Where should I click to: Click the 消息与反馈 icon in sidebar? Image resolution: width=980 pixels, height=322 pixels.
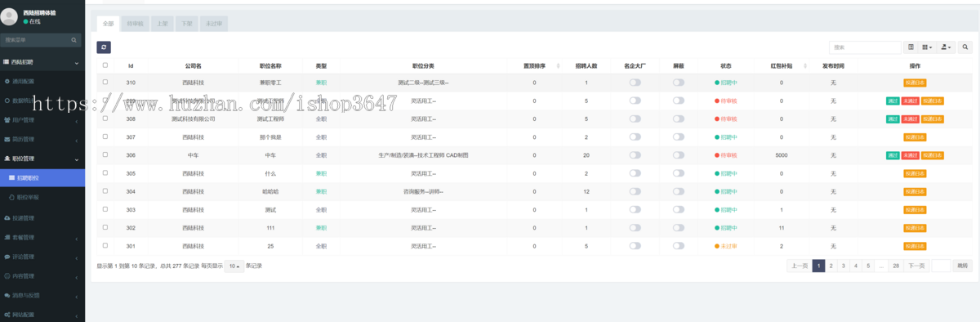7,295
